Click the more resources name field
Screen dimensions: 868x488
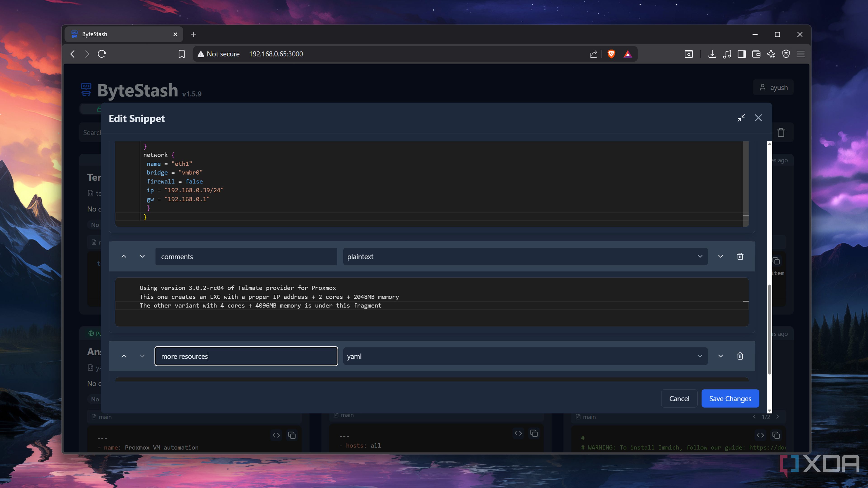coord(246,356)
